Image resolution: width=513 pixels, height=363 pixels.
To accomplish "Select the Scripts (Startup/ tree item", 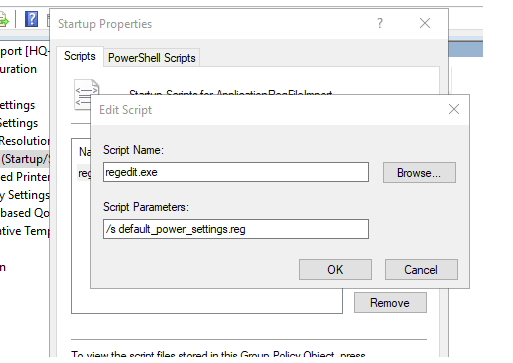I will tap(25, 159).
